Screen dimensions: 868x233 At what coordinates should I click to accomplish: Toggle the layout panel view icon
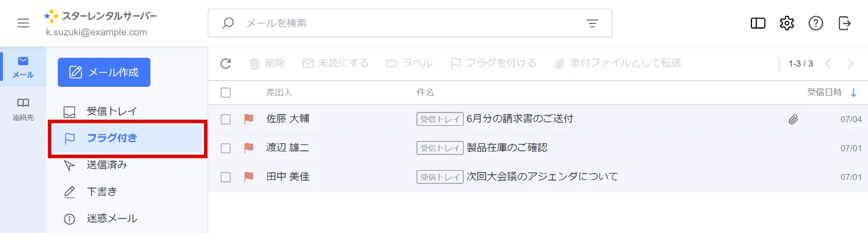tap(758, 23)
